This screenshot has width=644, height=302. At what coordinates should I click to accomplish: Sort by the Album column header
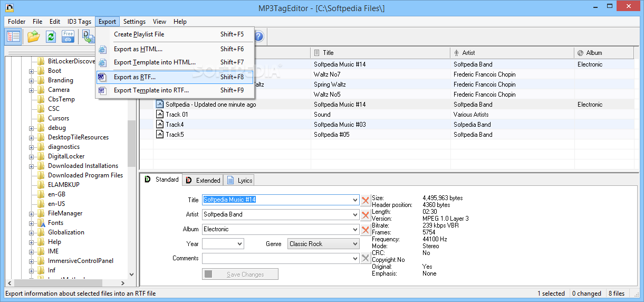(x=604, y=53)
